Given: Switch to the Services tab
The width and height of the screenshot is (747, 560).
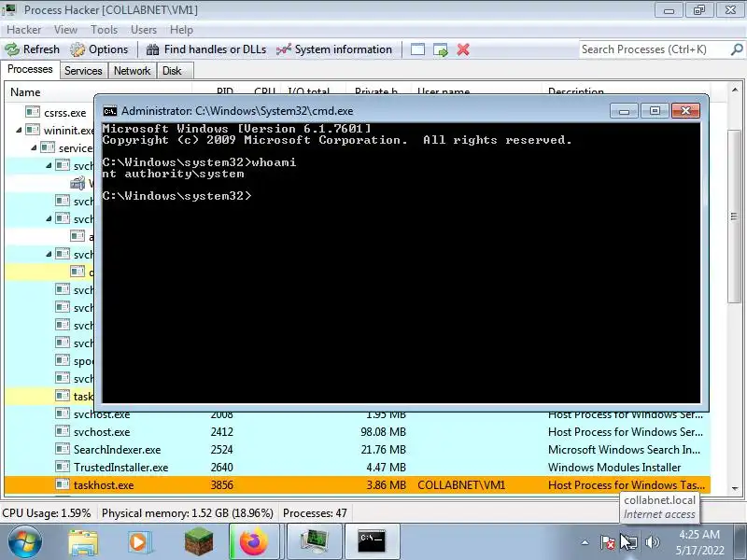Looking at the screenshot, I should [x=83, y=71].
